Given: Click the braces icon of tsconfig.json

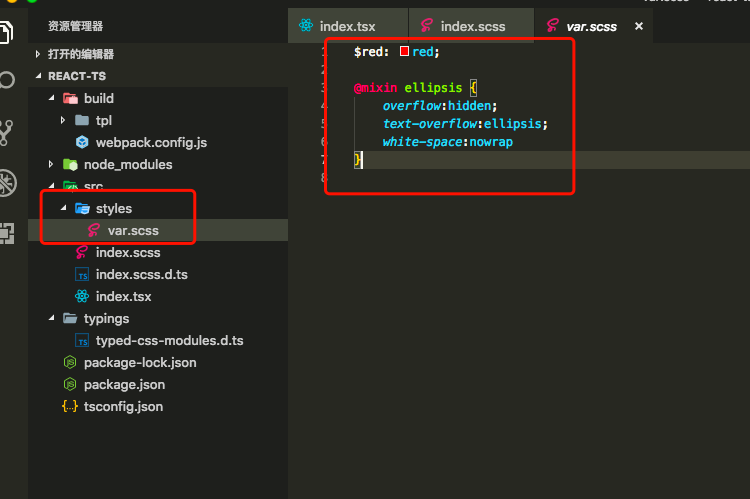Looking at the screenshot, I should 70,406.
